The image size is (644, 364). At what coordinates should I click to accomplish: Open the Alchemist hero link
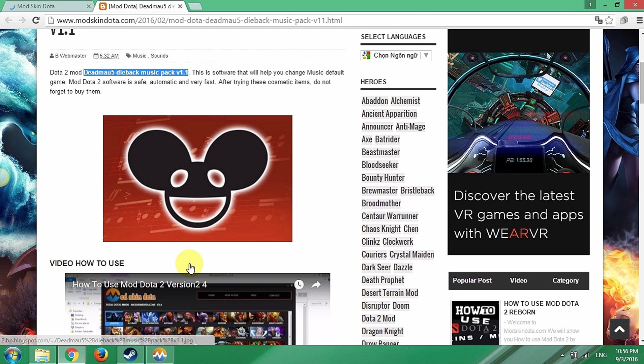pos(405,101)
